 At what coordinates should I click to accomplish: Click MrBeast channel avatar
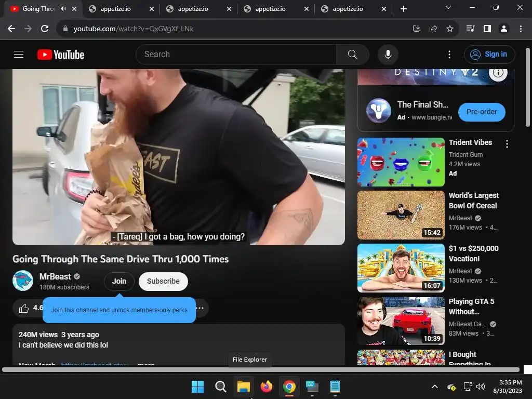(23, 281)
